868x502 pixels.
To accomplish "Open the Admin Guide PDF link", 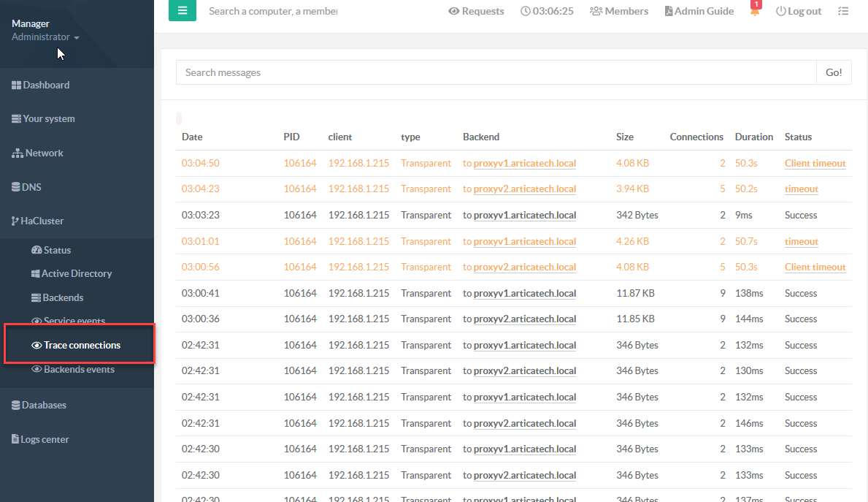I will pos(699,11).
